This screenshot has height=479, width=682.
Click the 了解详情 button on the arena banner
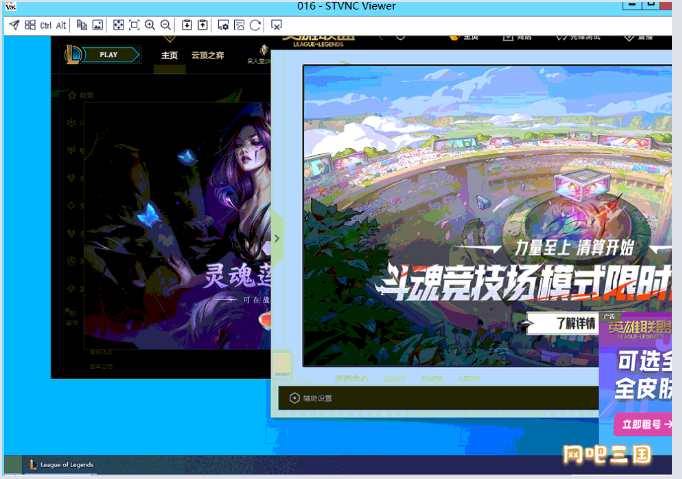562,323
